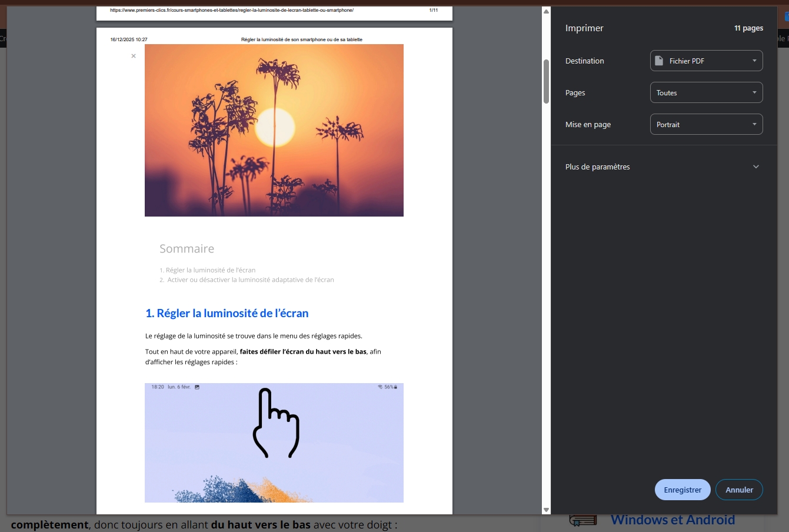Click the blue heading '1. Régler la luminosité de l'écran'
This screenshot has width=789, height=532.
[227, 313]
